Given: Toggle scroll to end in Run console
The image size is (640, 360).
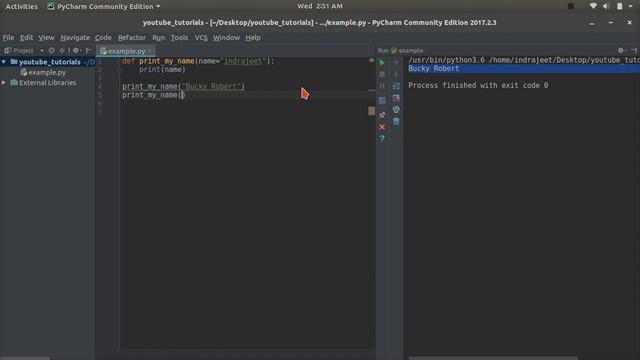Looking at the screenshot, I should (x=396, y=98).
